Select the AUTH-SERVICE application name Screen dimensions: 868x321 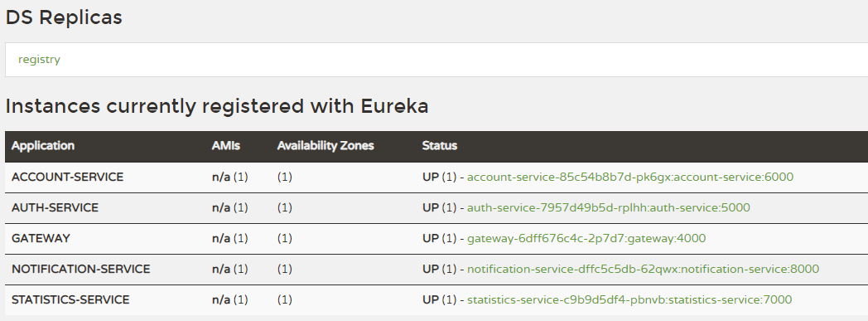point(55,207)
